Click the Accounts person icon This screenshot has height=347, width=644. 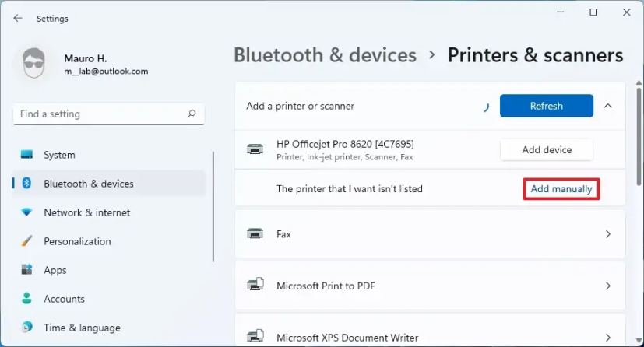click(26, 298)
